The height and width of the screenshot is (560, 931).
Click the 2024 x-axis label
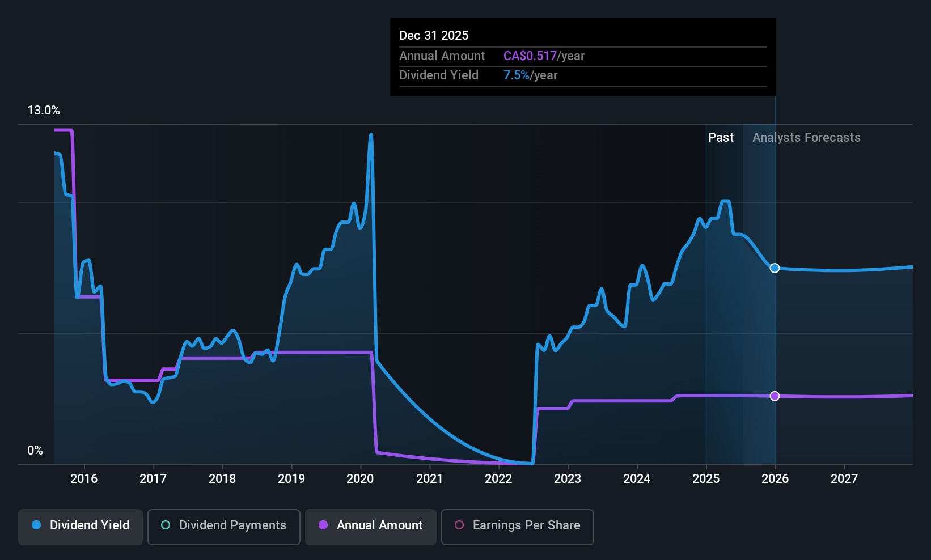coord(637,479)
